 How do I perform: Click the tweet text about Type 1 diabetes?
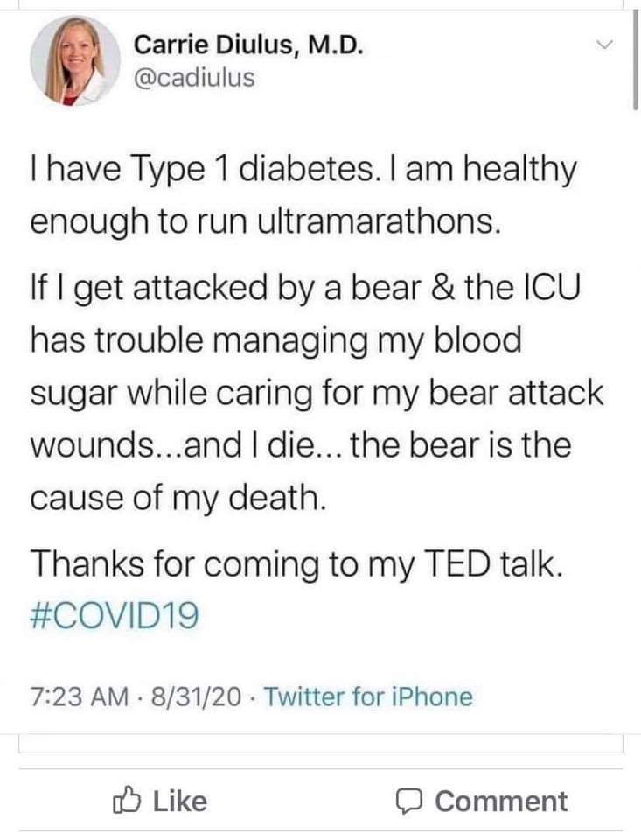coord(303,194)
